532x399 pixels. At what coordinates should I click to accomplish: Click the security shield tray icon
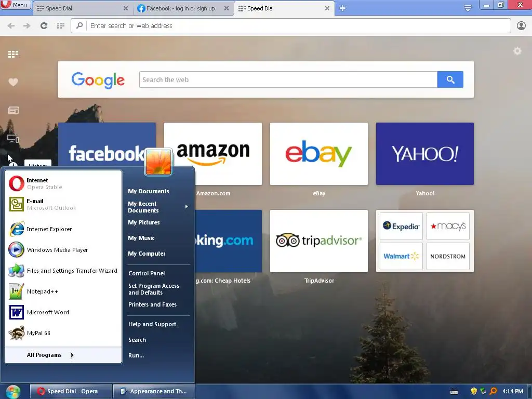tap(474, 391)
